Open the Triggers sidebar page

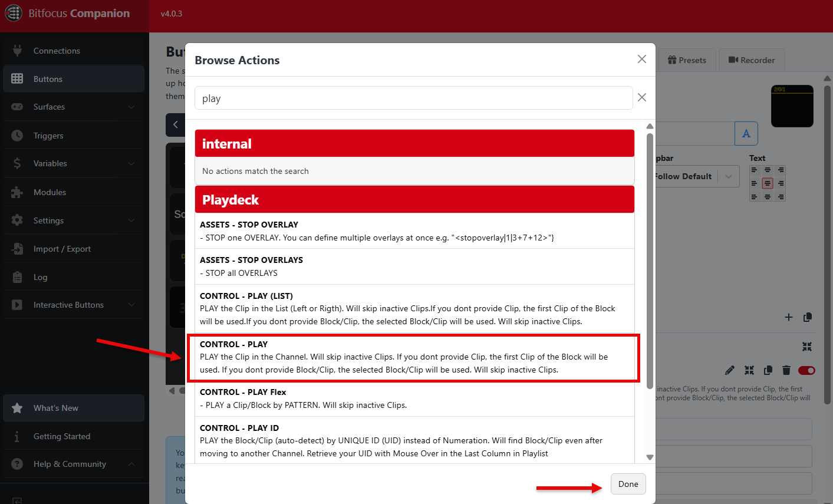[x=74, y=136]
